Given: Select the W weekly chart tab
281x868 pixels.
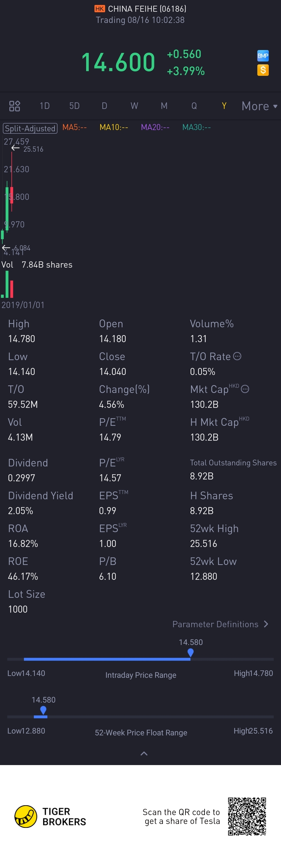Looking at the screenshot, I should tap(134, 106).
